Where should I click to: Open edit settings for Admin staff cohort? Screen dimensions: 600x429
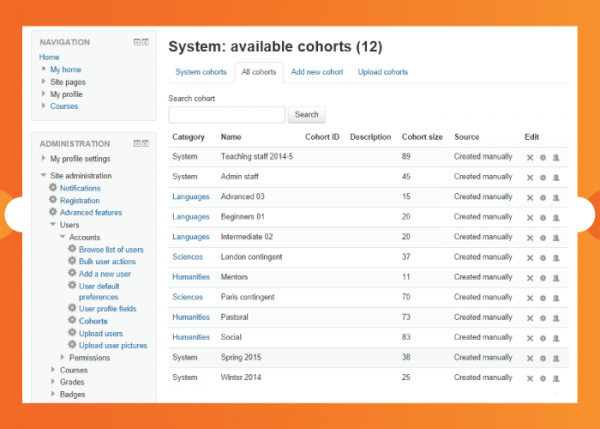(x=543, y=177)
